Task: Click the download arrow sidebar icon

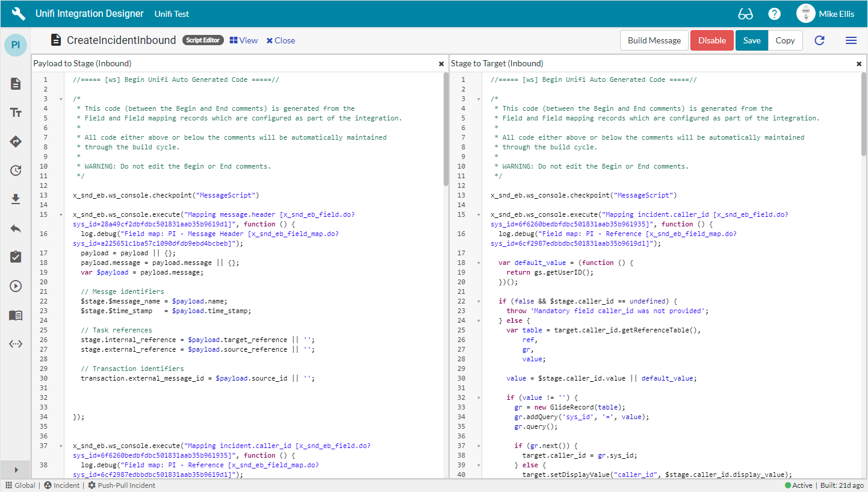Action: [16, 199]
